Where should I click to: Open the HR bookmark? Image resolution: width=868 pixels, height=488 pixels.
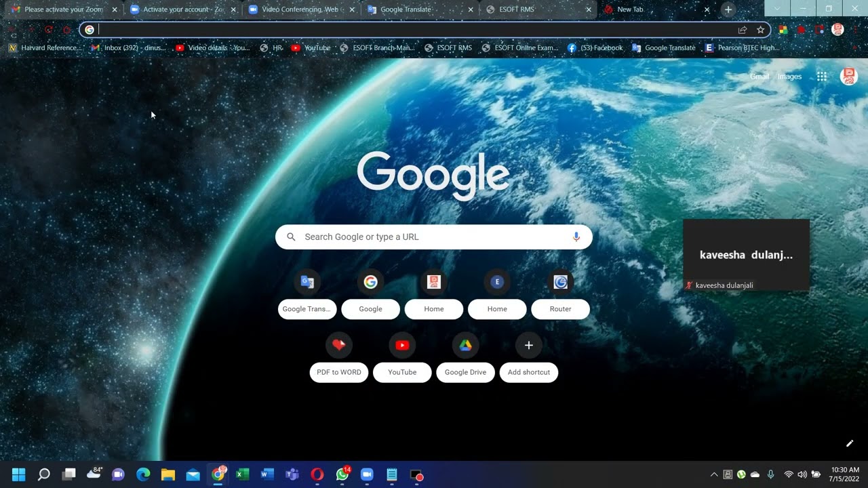(x=272, y=48)
